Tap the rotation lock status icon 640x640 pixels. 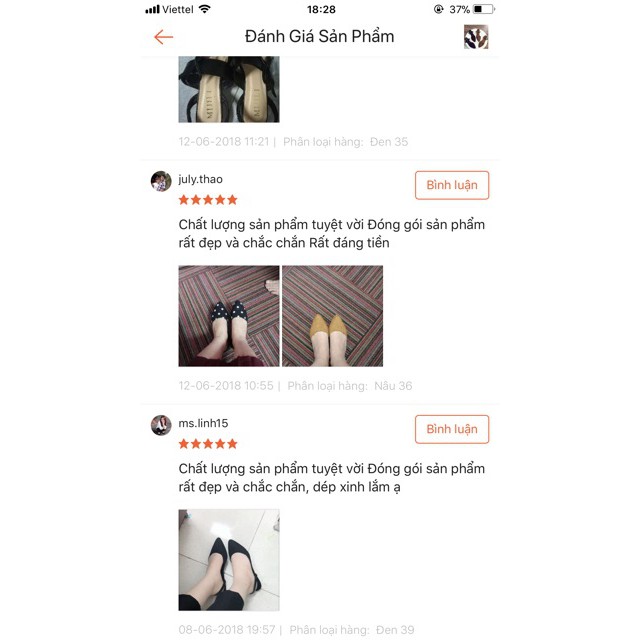439,9
